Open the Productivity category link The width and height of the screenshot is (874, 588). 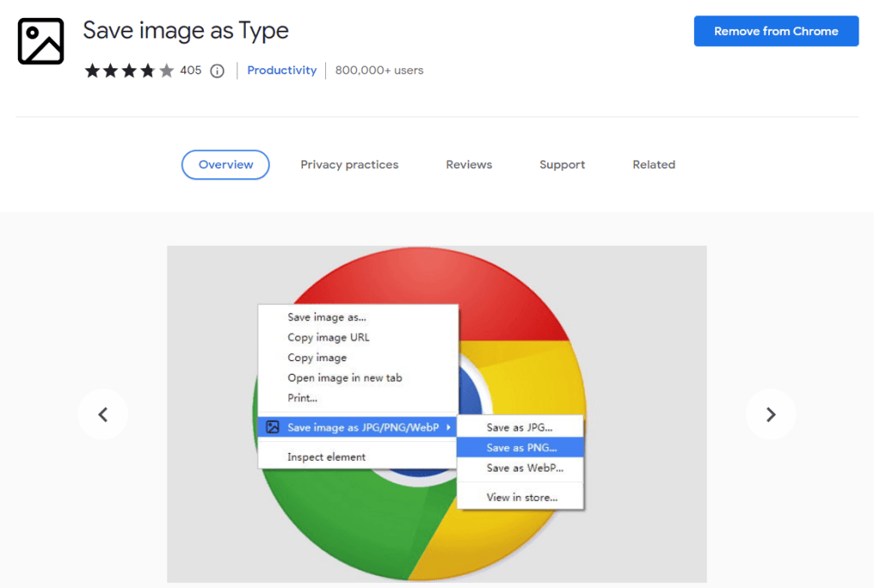click(282, 71)
